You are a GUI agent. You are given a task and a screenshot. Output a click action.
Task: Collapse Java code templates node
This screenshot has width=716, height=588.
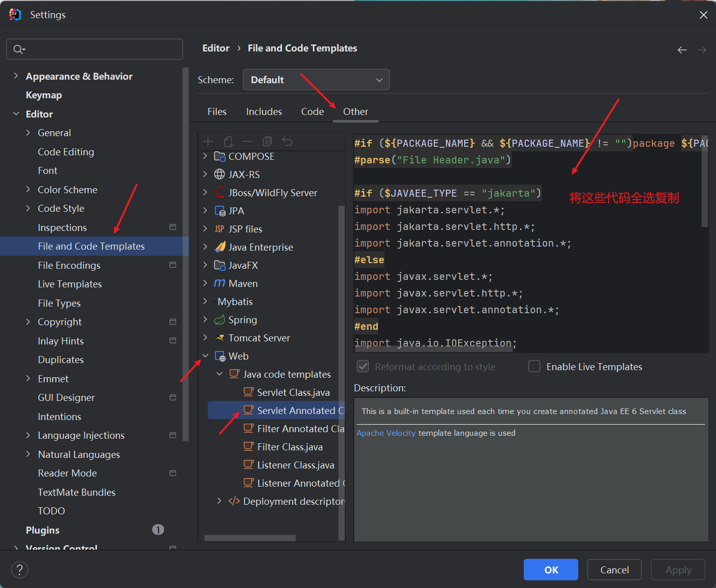tap(219, 374)
